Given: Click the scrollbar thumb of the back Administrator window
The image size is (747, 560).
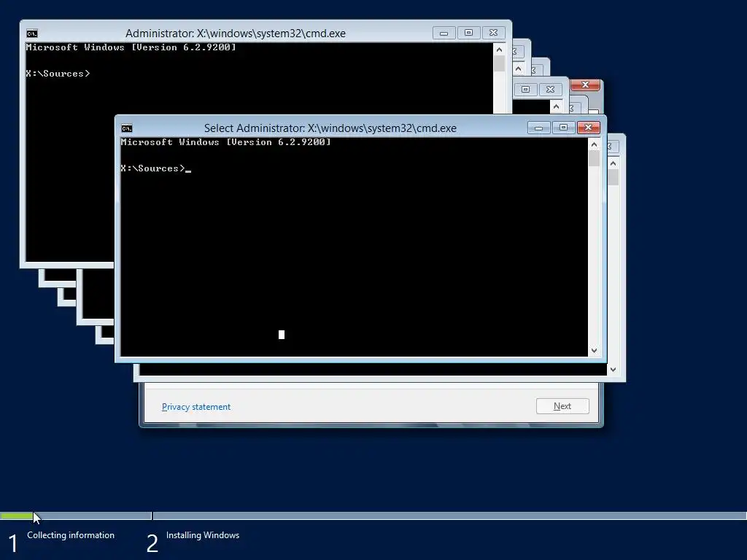Looking at the screenshot, I should tap(499, 64).
